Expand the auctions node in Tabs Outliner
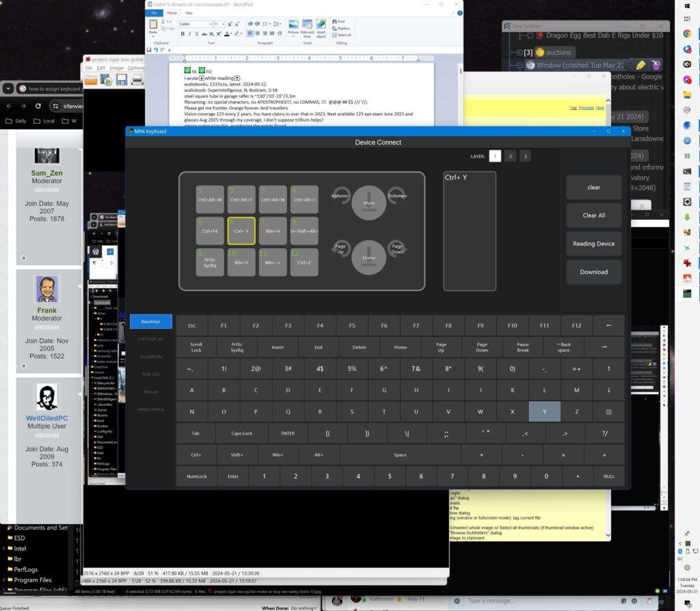 click(520, 52)
